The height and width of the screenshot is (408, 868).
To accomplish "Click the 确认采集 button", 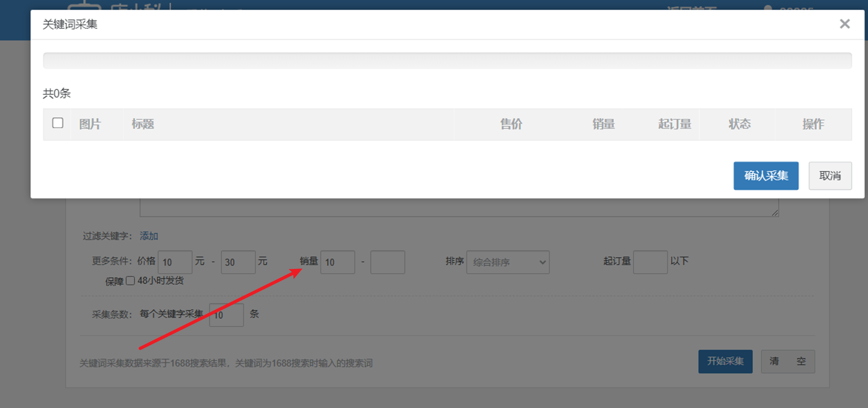I will click(x=766, y=176).
